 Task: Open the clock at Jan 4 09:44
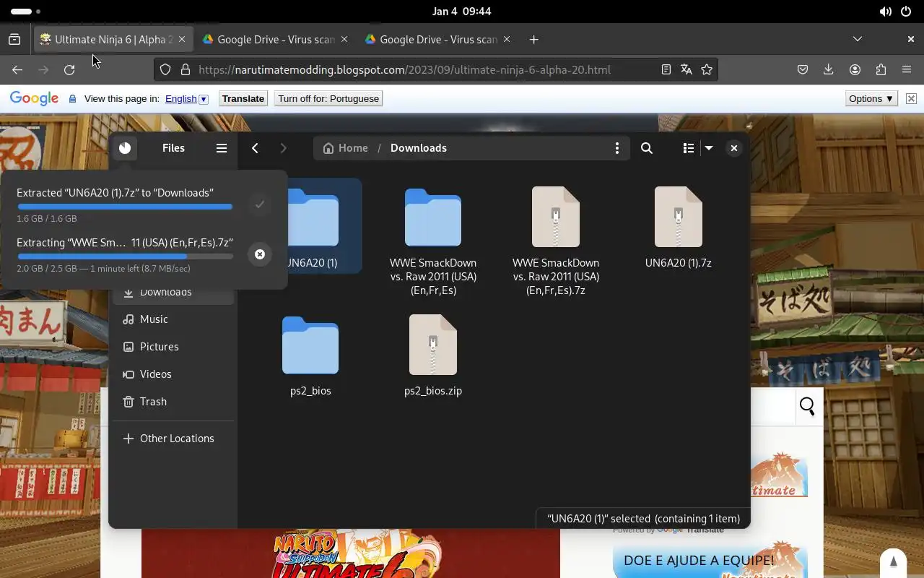(x=461, y=12)
